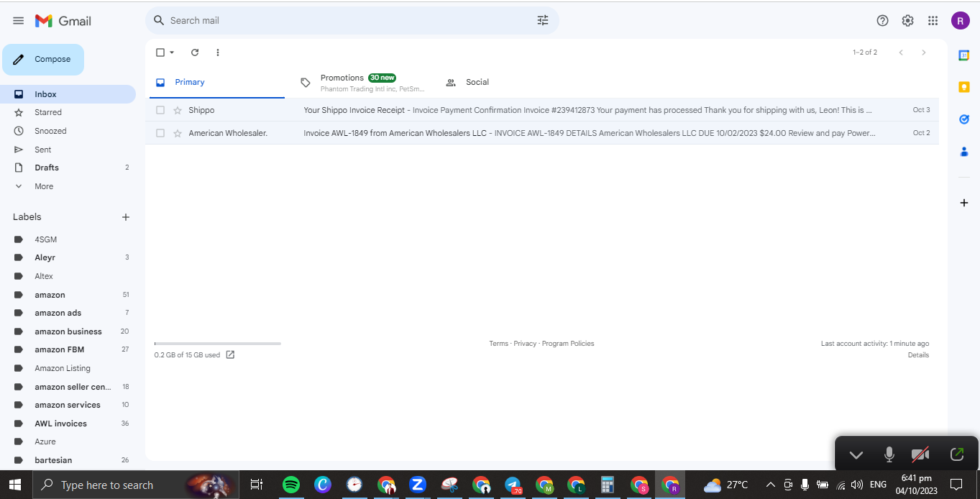
Task: Open Settings gear icon
Action: click(x=908, y=21)
